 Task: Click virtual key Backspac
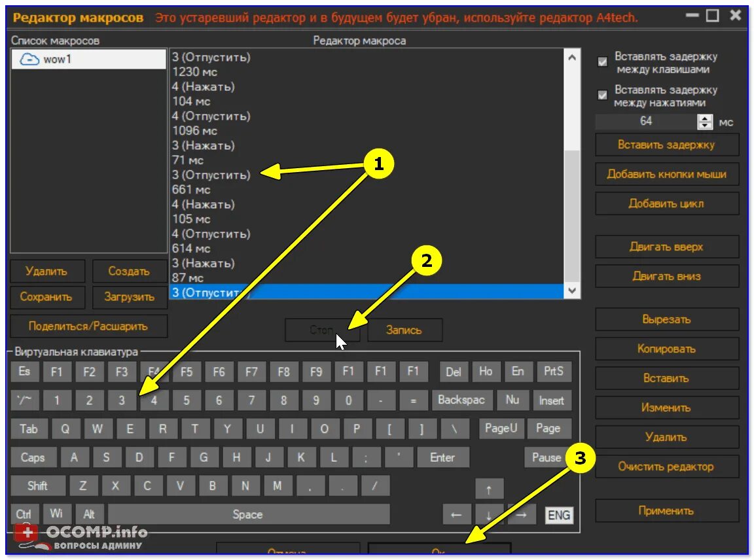(461, 400)
